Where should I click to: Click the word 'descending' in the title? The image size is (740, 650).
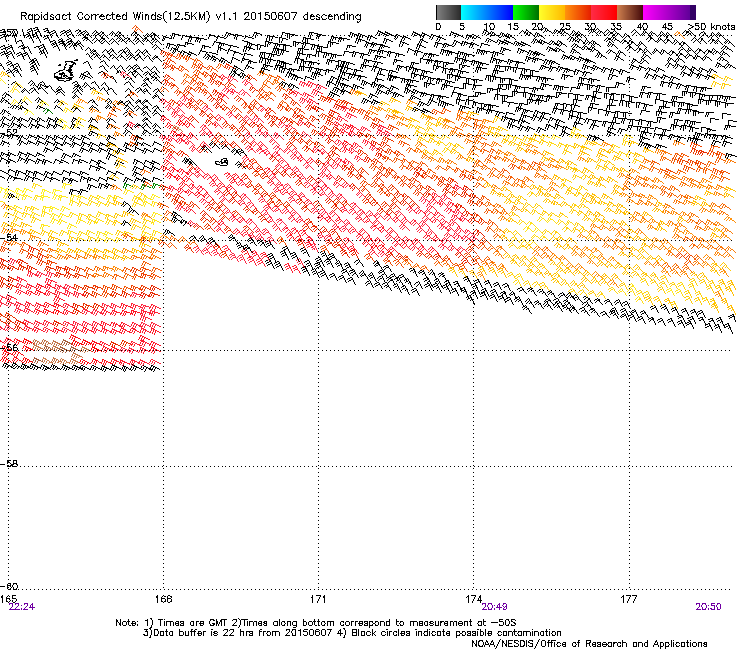[x=332, y=17]
